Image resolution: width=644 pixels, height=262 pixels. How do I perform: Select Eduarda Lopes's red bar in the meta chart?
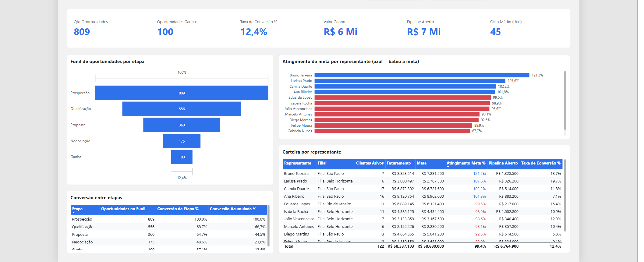click(403, 97)
